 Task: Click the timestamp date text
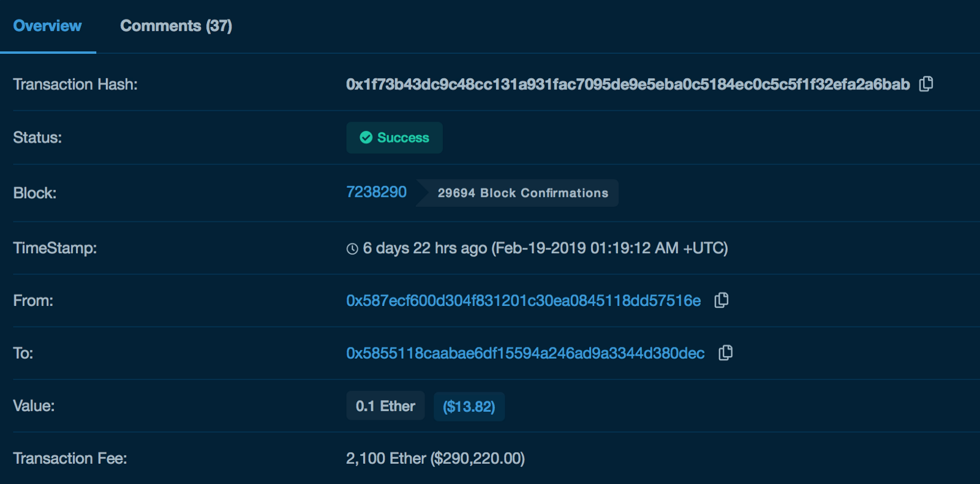click(609, 248)
